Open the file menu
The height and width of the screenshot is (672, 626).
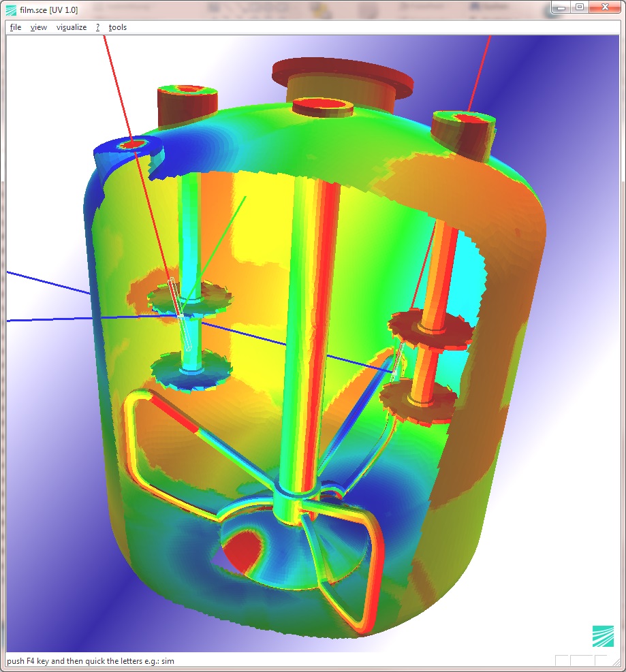pyautogui.click(x=16, y=27)
